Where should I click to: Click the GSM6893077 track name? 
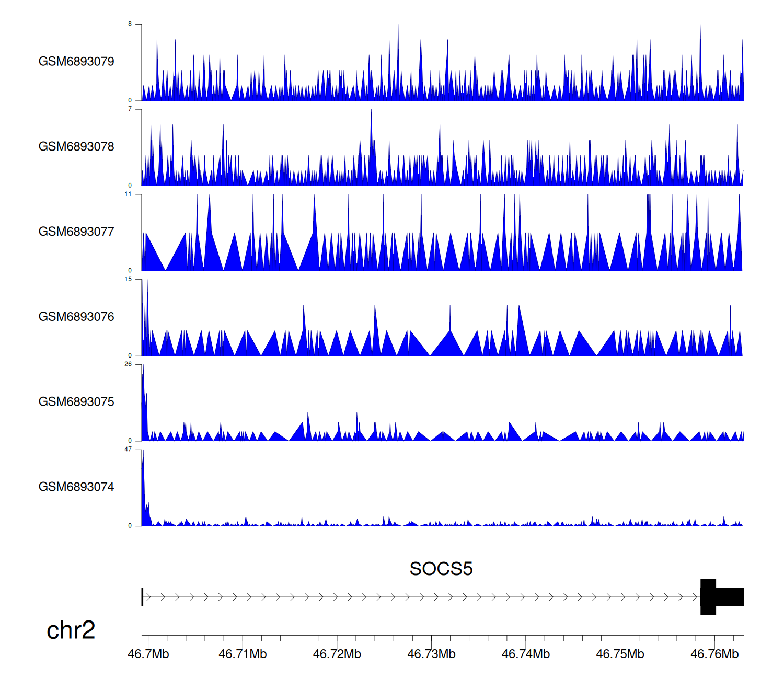76,232
